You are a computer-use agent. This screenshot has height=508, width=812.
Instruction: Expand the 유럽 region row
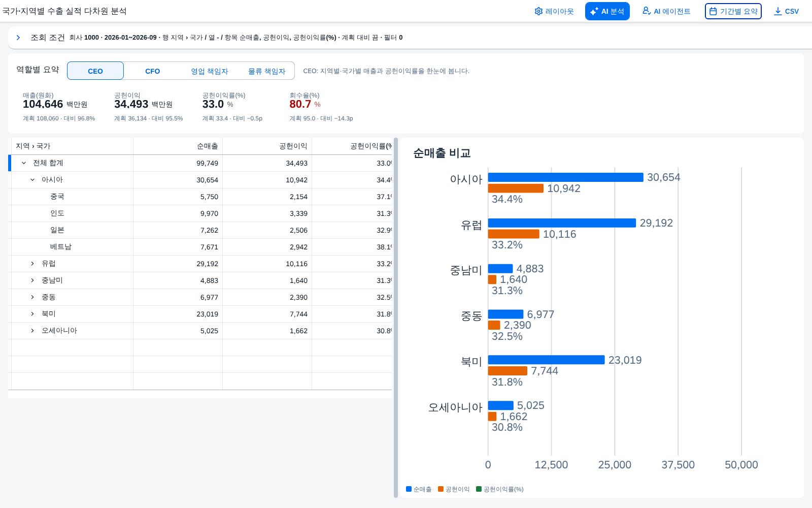(32, 264)
